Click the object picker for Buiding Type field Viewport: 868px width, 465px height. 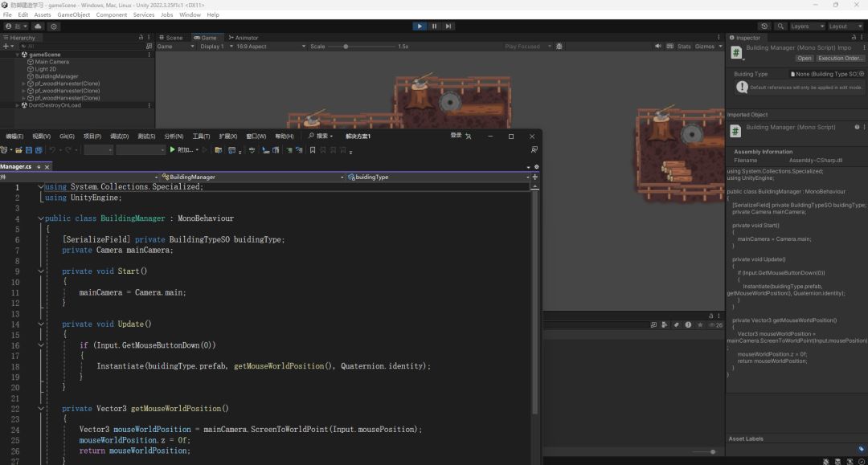click(x=862, y=74)
